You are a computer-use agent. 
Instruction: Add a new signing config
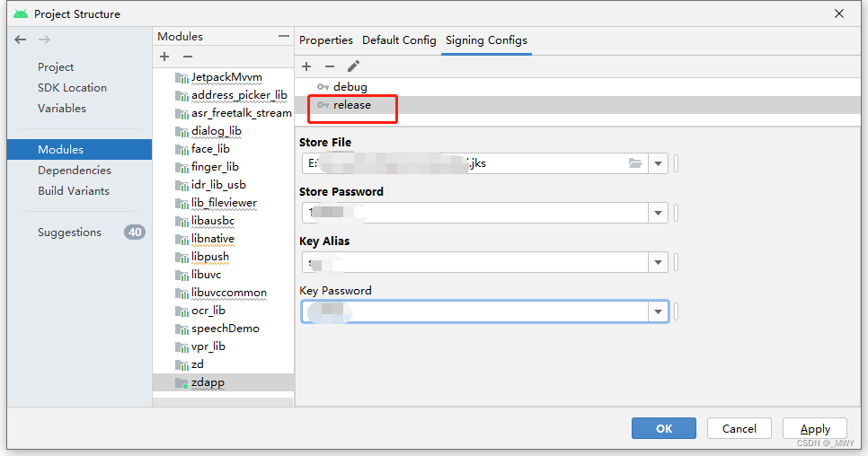(x=306, y=66)
